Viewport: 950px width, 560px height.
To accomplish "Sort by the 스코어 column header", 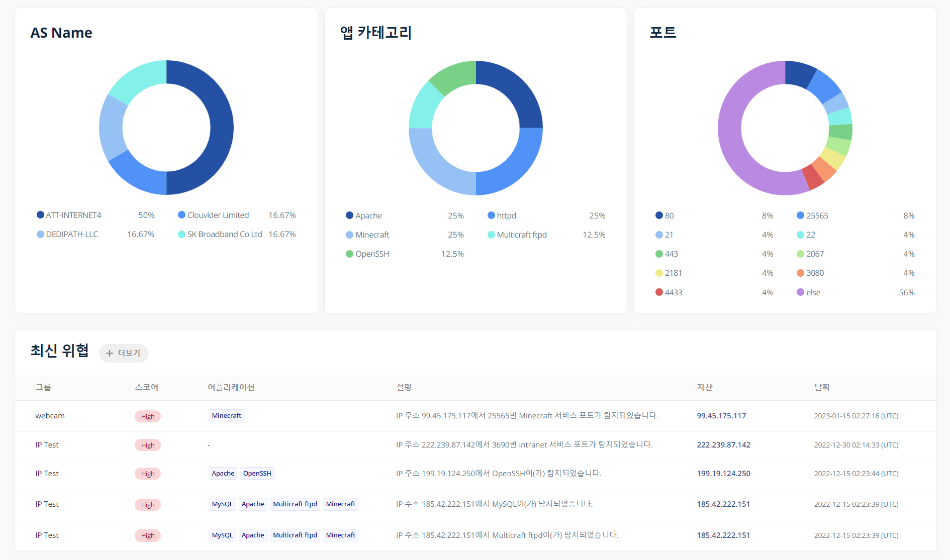I will point(147,387).
